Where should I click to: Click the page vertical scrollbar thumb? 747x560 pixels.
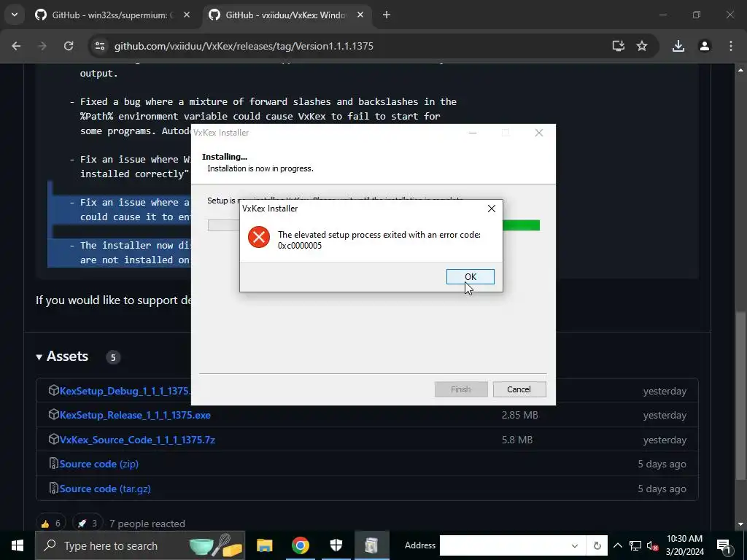(740, 395)
